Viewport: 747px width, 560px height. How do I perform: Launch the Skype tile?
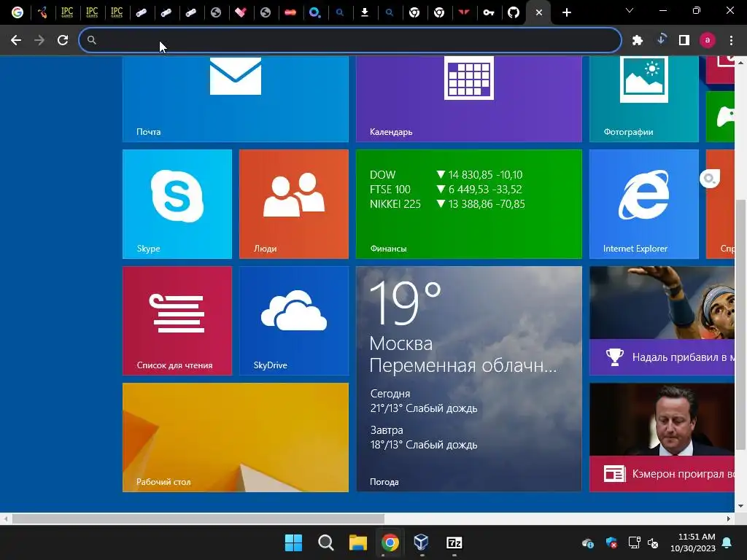point(177,204)
